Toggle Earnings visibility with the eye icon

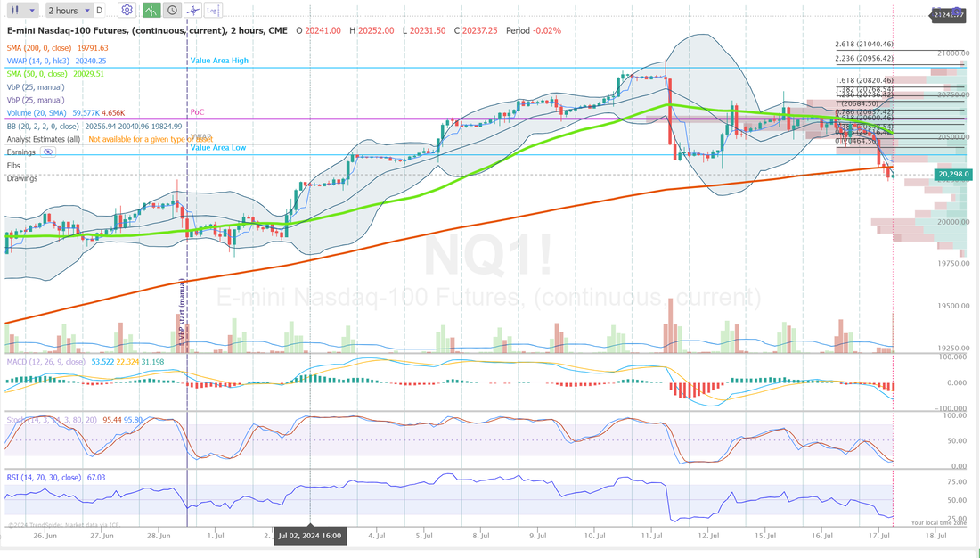47,152
